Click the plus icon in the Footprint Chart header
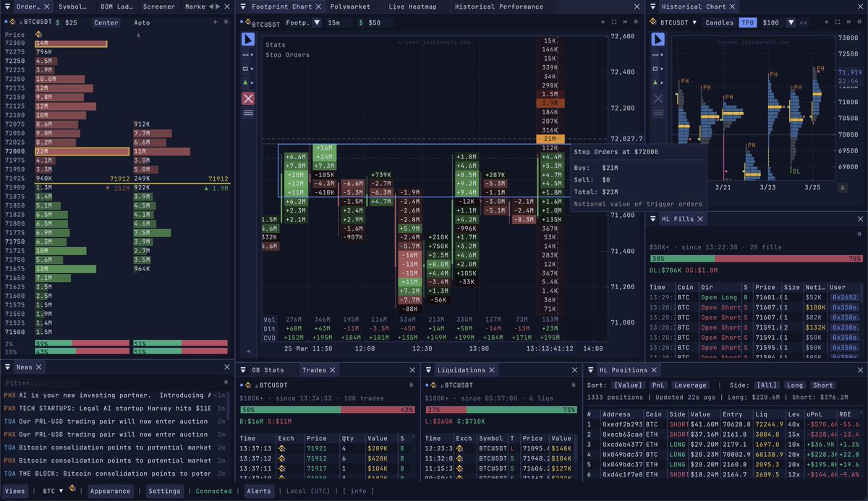The image size is (868, 501). tap(603, 22)
